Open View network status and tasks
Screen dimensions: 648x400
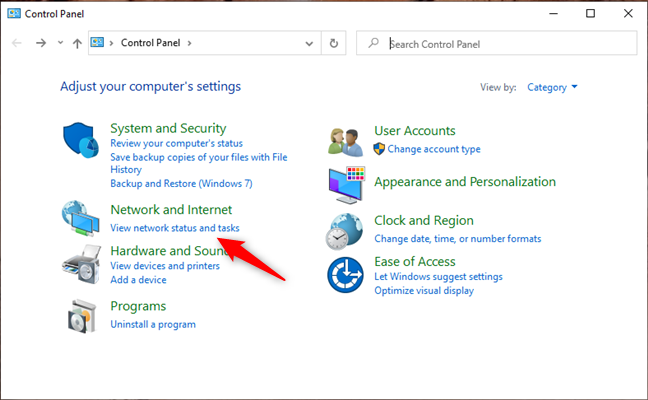coord(174,228)
